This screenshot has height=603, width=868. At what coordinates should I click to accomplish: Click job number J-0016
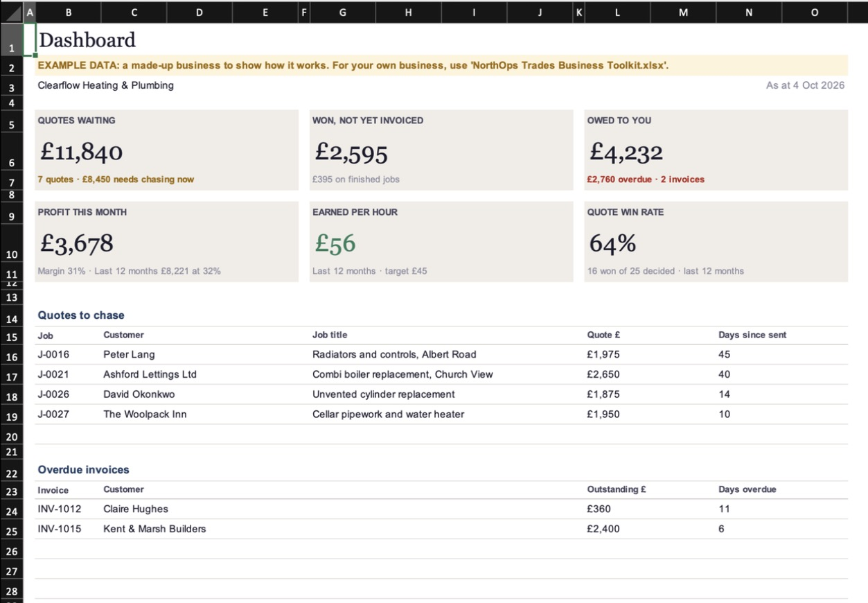(x=53, y=354)
